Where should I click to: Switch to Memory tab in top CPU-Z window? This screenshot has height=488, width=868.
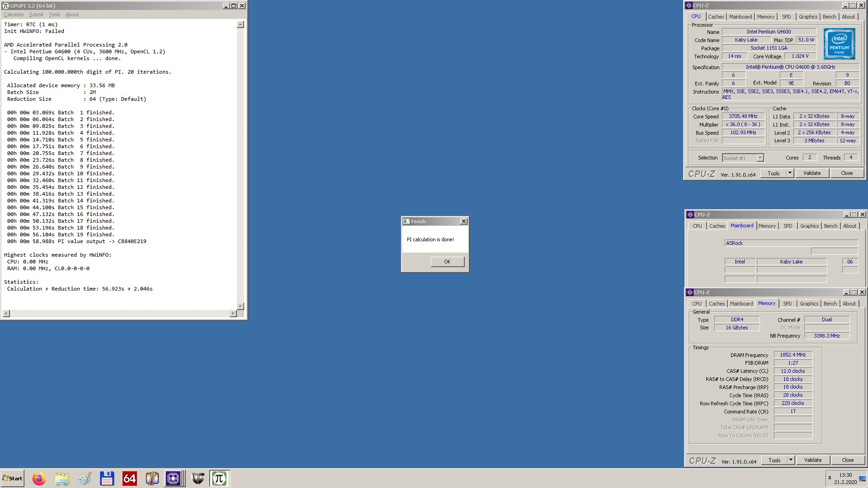point(766,17)
